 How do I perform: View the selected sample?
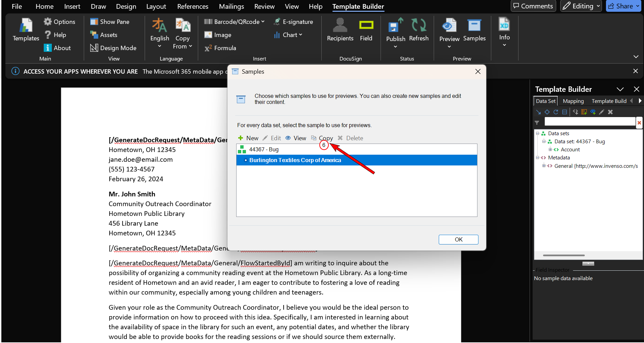(296, 138)
